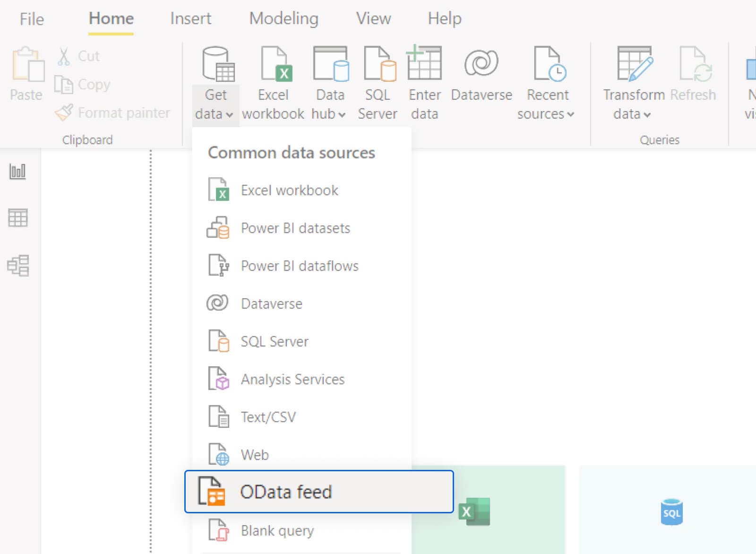Choose Power BI dataflows in dropdown list
Viewport: 756px width, 554px height.
[301, 266]
